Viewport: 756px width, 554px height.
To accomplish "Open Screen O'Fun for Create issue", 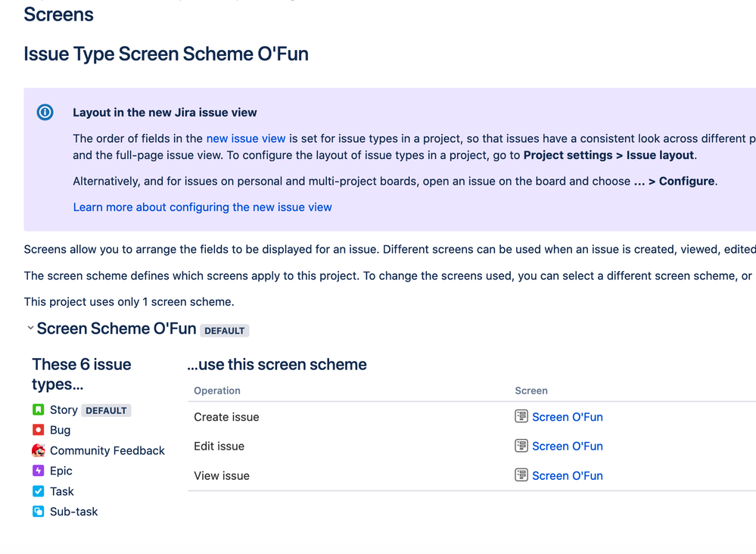I will tap(568, 416).
